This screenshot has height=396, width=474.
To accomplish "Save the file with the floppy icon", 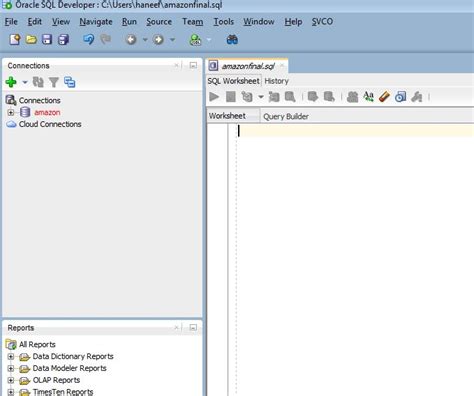I will click(47, 40).
